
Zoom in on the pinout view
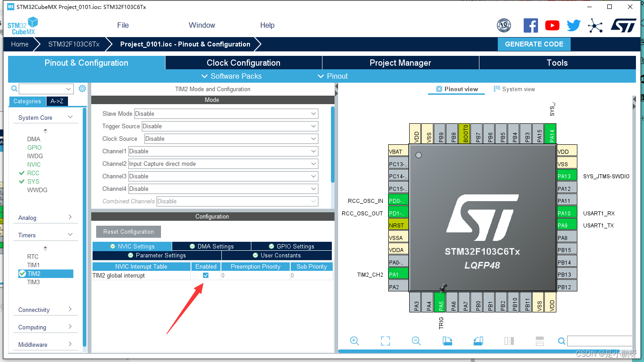[x=355, y=341]
